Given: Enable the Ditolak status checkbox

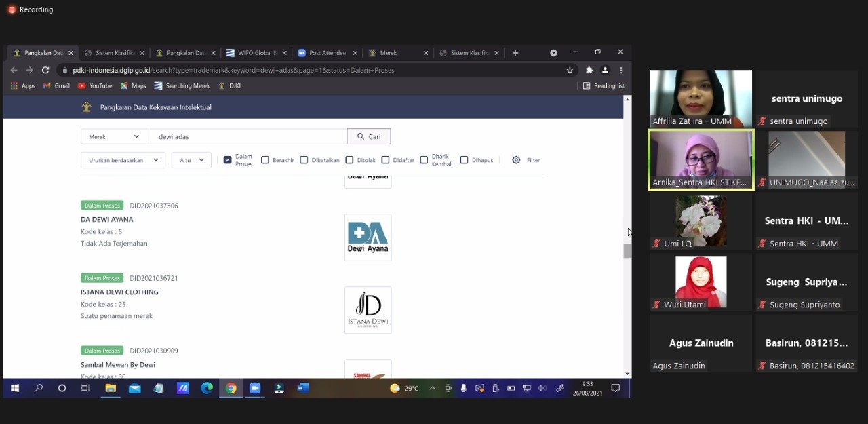Looking at the screenshot, I should [x=349, y=160].
